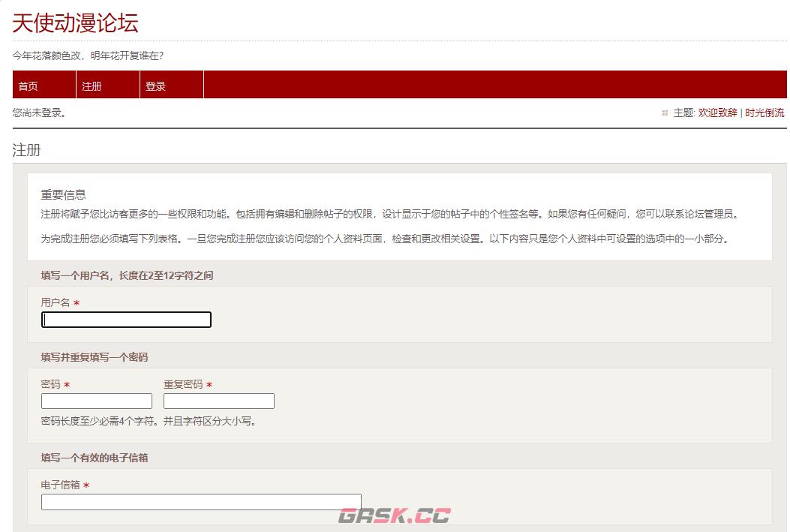Screen dimensions: 790x532
Task: Click the 您尚未登录 status text
Action: point(37,113)
